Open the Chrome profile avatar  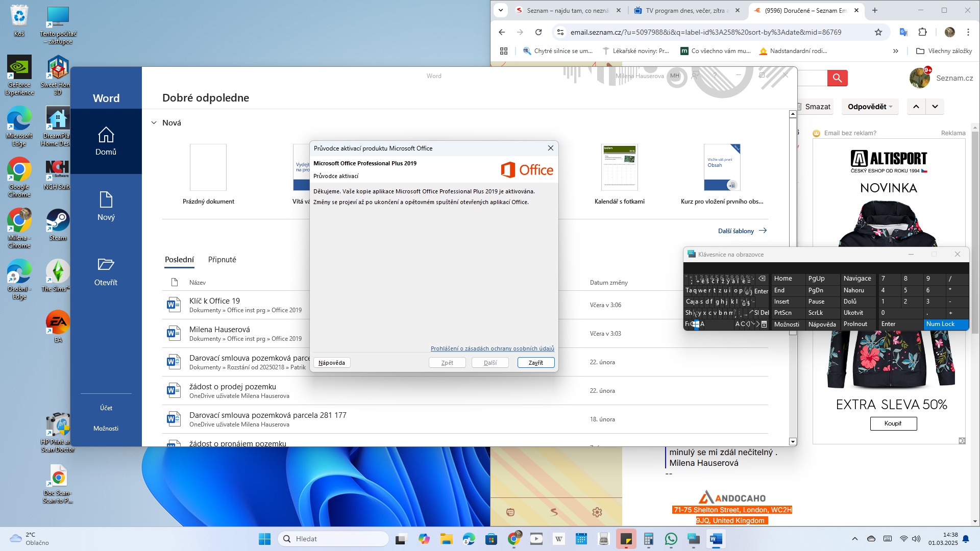[949, 32]
